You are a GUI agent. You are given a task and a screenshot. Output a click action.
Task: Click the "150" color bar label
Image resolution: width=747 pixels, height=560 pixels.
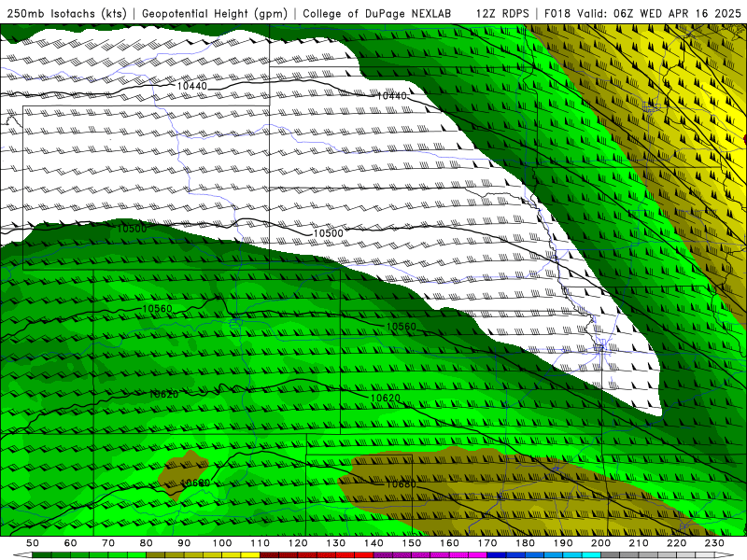[x=411, y=543]
